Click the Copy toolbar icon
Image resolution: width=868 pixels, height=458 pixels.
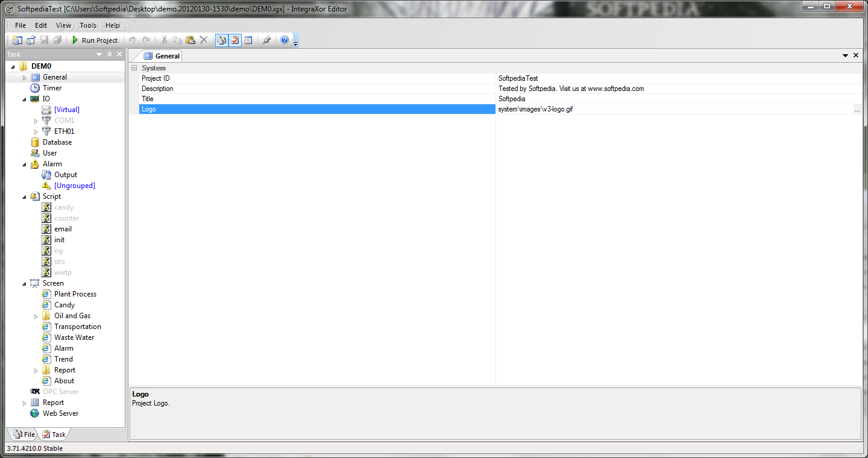pos(177,40)
